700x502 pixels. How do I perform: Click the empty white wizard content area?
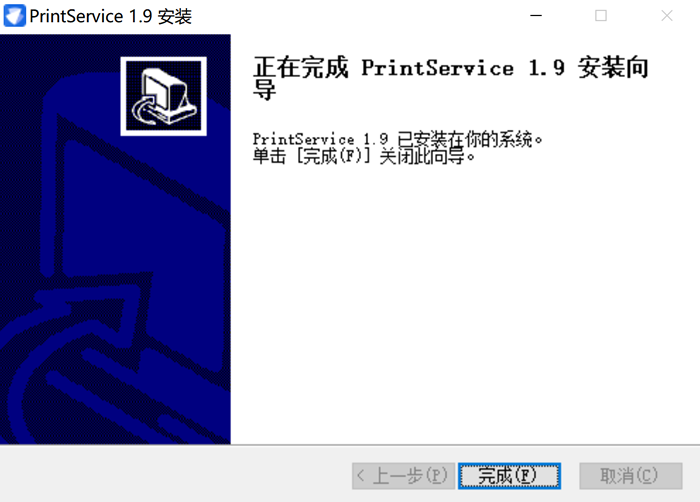pos(464,304)
